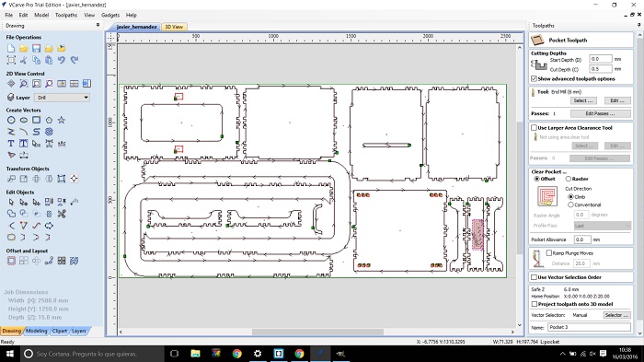Click the selection arrow tool
Screen dimensions: 644x362
click(x=11, y=202)
